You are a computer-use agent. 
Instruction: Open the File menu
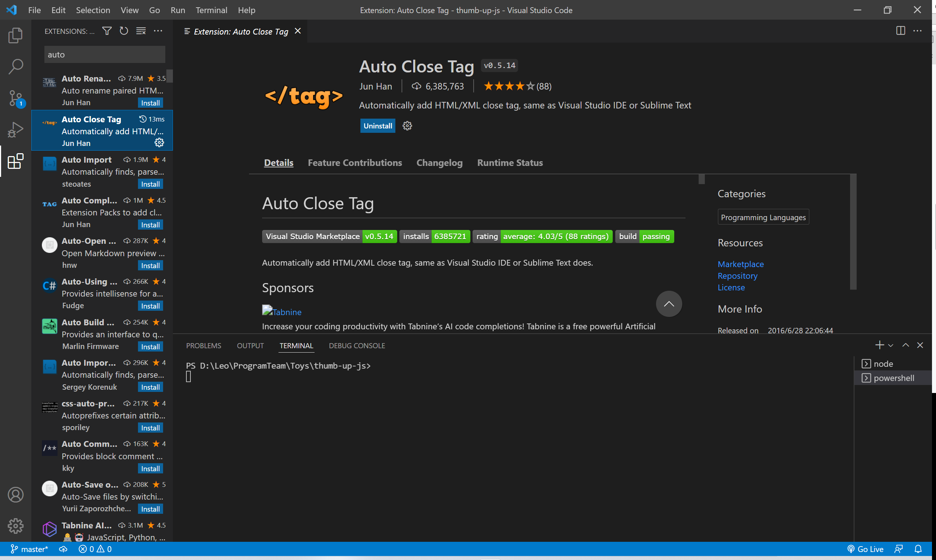(x=34, y=10)
